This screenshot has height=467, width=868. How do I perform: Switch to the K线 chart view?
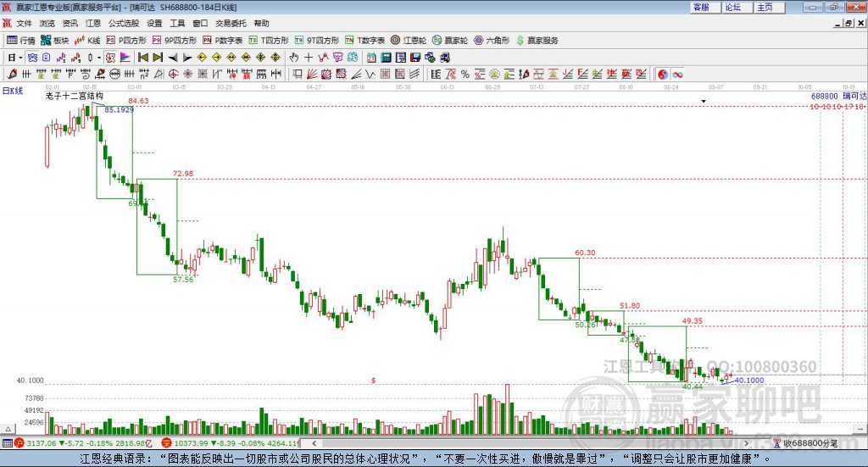click(x=87, y=41)
